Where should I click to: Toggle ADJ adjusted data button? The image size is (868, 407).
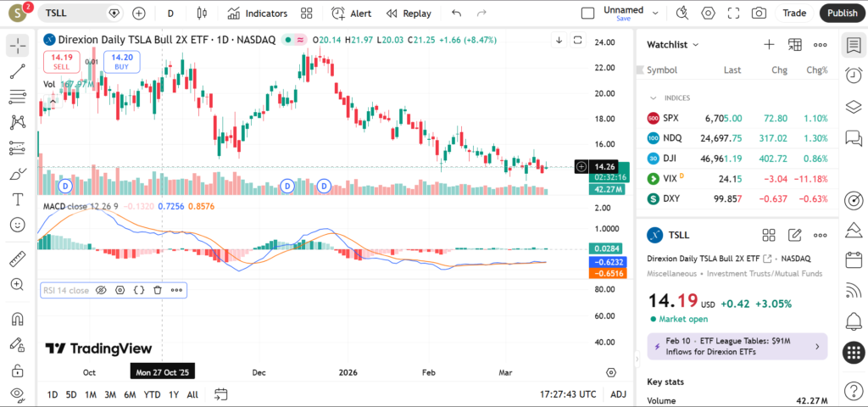[619, 394]
